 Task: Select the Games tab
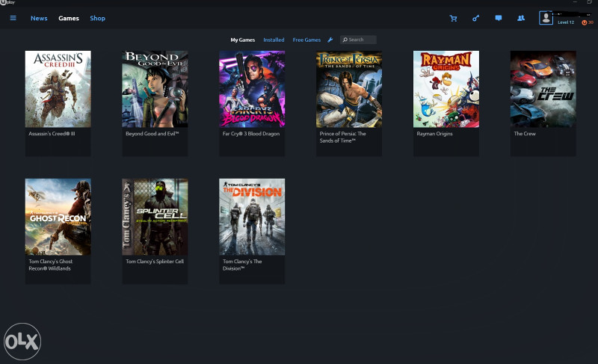coord(69,18)
